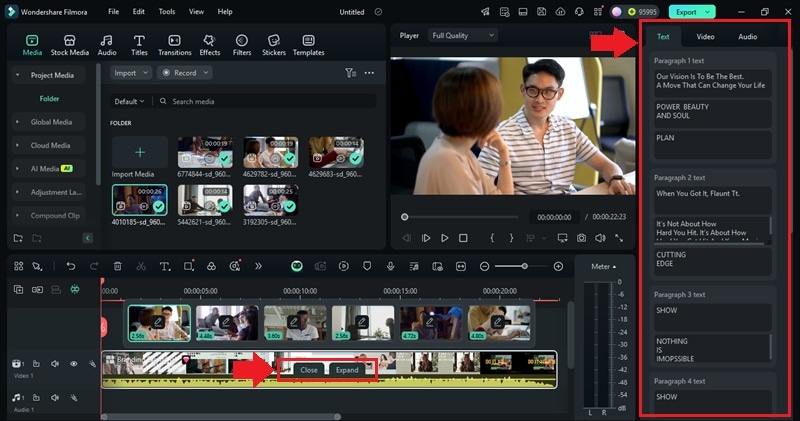This screenshot has height=421, width=800.
Task: Click the marker shield icon
Action: 367,266
